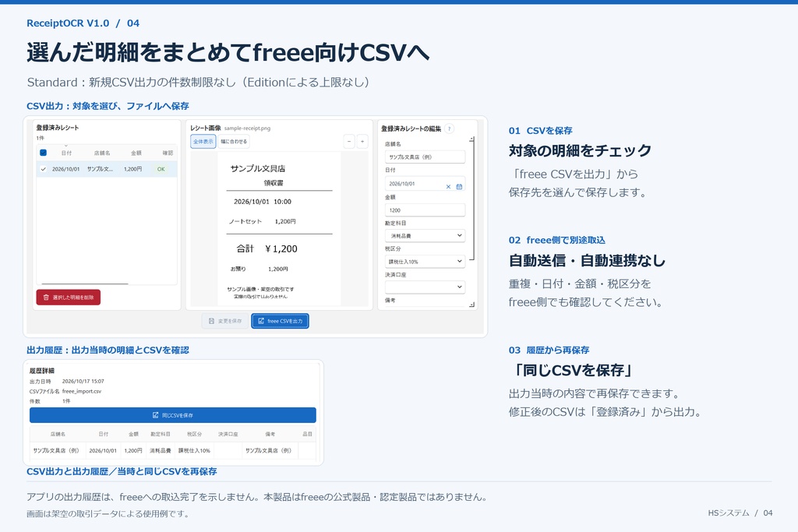Viewport: 798px width, 532px height.
Task: Click the 選択した明細を削除 button
Action: coord(69,298)
